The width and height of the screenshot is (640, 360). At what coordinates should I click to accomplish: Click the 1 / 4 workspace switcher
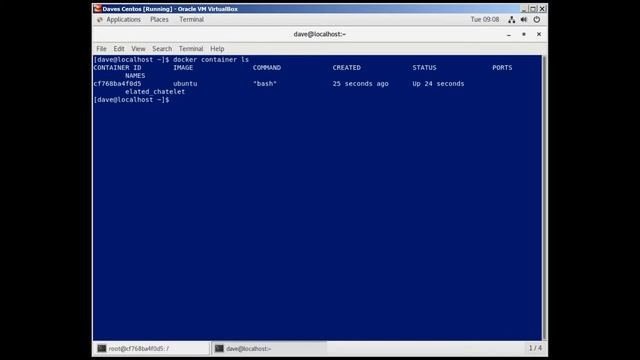[535, 348]
